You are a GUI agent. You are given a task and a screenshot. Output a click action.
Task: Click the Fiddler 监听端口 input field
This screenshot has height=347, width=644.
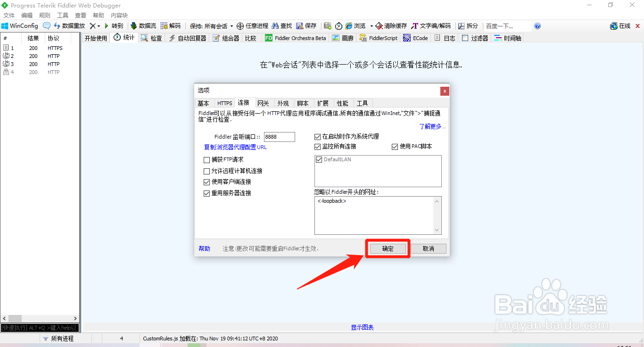280,137
